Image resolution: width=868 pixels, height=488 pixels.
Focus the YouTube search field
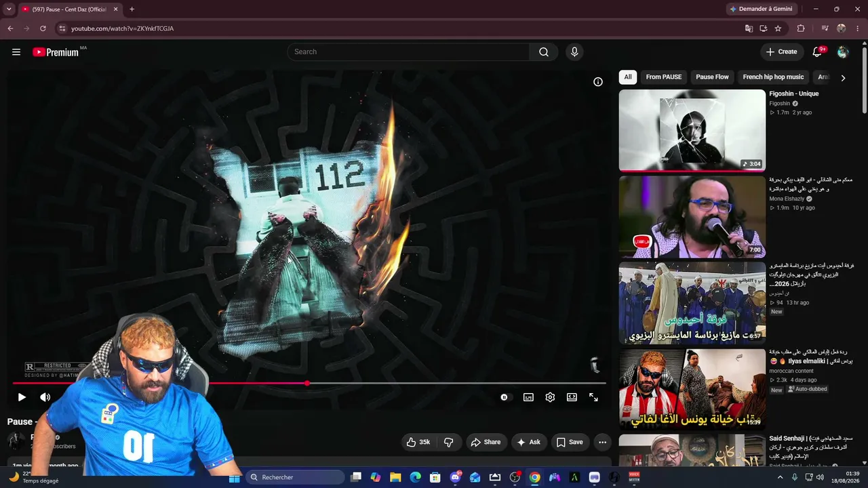click(408, 52)
